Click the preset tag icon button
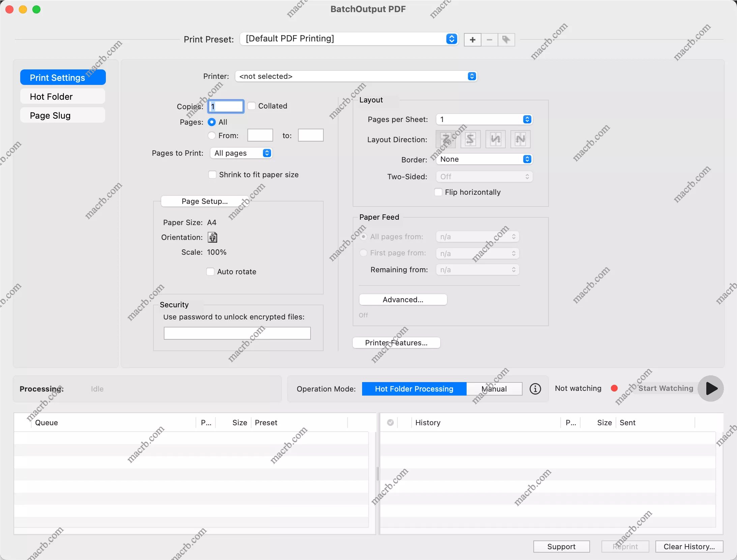This screenshot has height=560, width=737. tap(506, 40)
